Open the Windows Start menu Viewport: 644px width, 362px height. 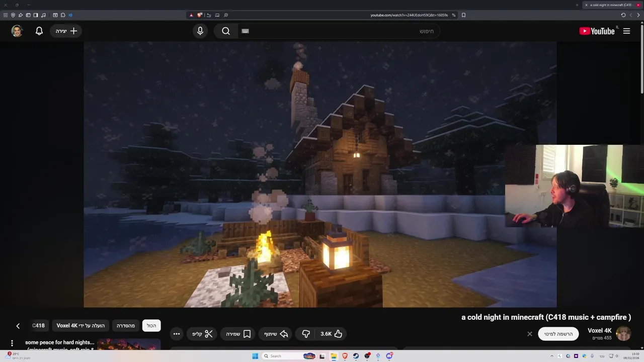[x=255, y=356]
